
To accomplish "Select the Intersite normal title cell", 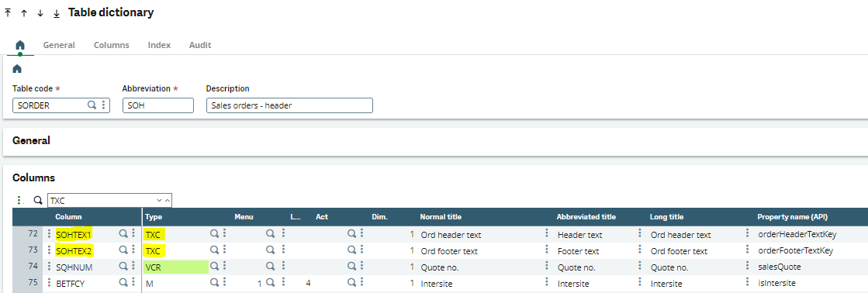I will coord(437,283).
